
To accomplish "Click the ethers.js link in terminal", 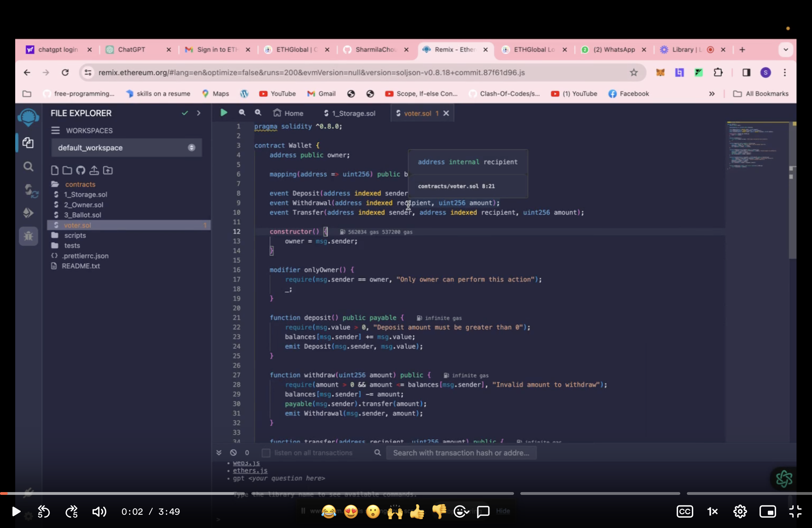I will [x=250, y=470].
